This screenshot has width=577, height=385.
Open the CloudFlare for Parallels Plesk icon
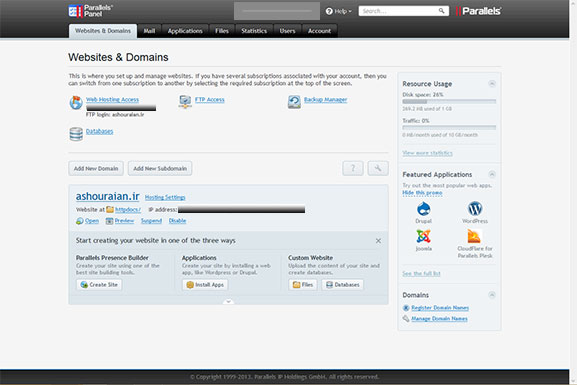474,236
